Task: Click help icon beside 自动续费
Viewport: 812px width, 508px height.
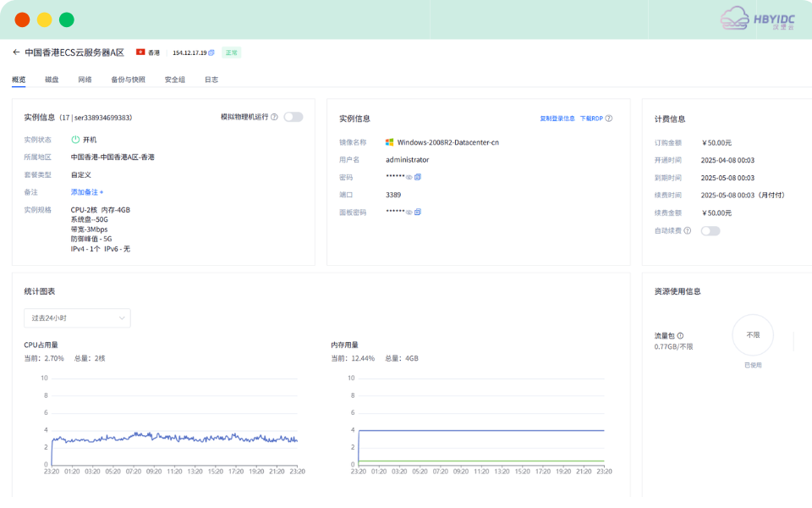Action: point(688,230)
